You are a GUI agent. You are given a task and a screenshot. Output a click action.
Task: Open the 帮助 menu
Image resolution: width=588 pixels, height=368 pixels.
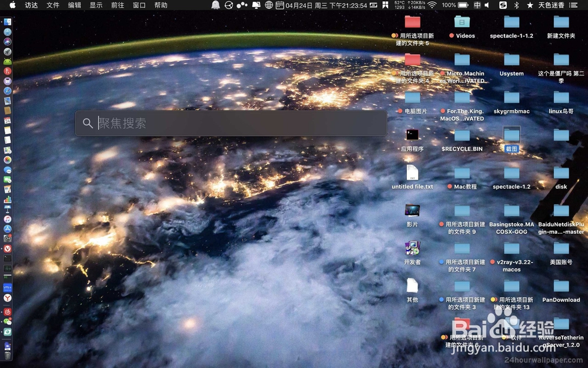(161, 5)
